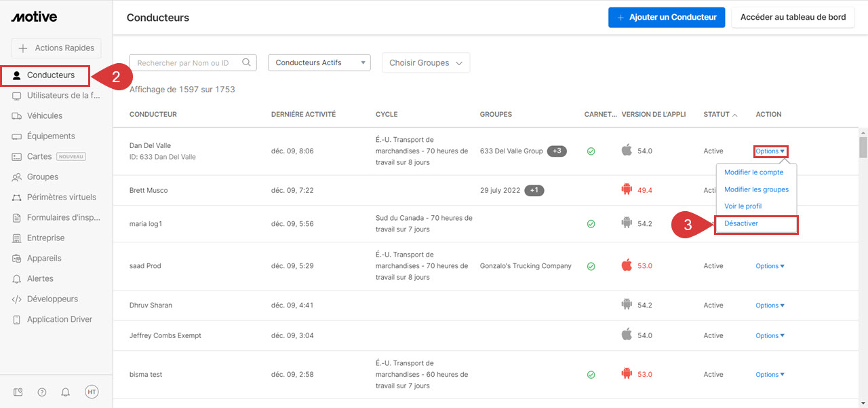This screenshot has width=868, height=408.
Task: Choose Modifier le compte menu entry
Action: click(753, 172)
